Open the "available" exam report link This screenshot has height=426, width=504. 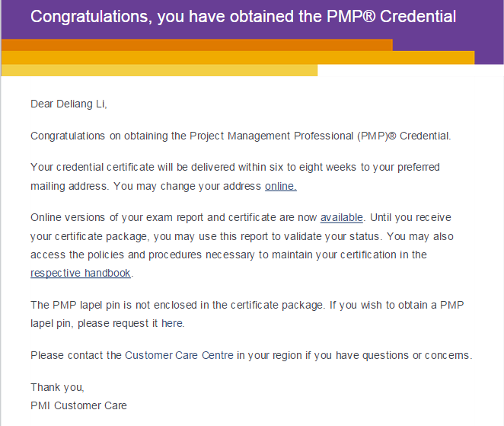[x=341, y=217]
